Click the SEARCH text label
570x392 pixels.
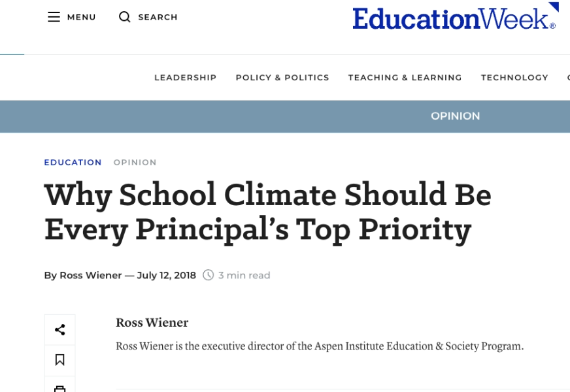158,17
